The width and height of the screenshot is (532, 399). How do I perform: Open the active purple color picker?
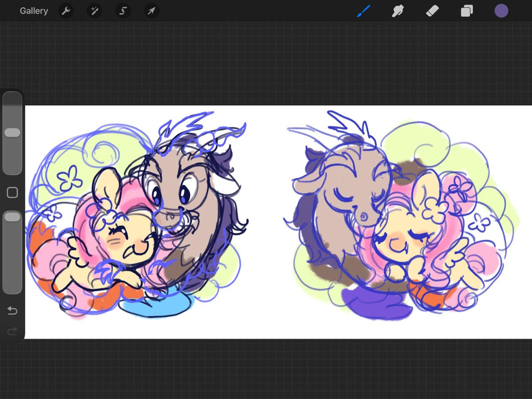point(501,11)
